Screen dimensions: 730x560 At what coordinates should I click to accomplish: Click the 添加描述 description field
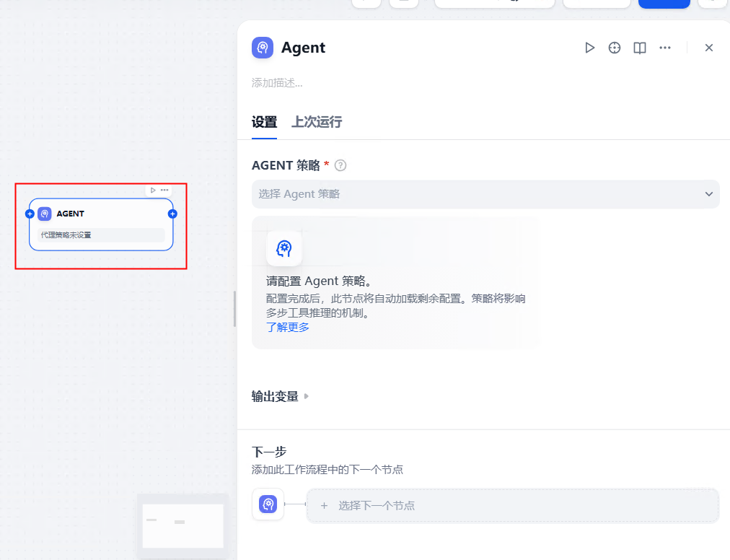[x=277, y=82]
